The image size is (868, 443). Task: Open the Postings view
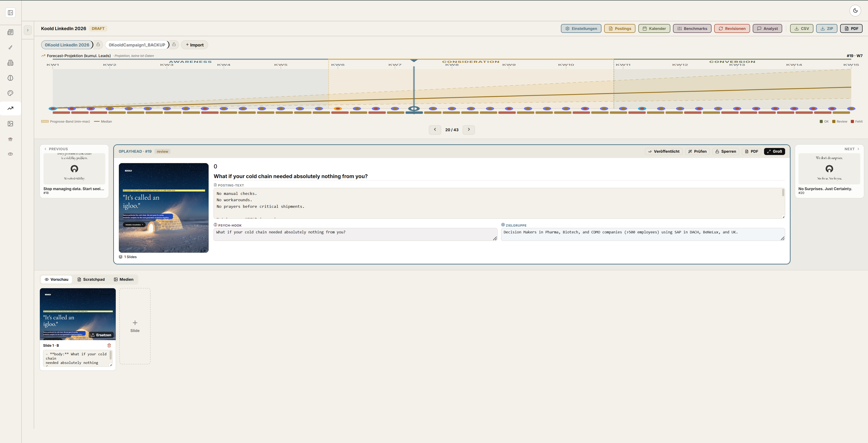coord(620,29)
